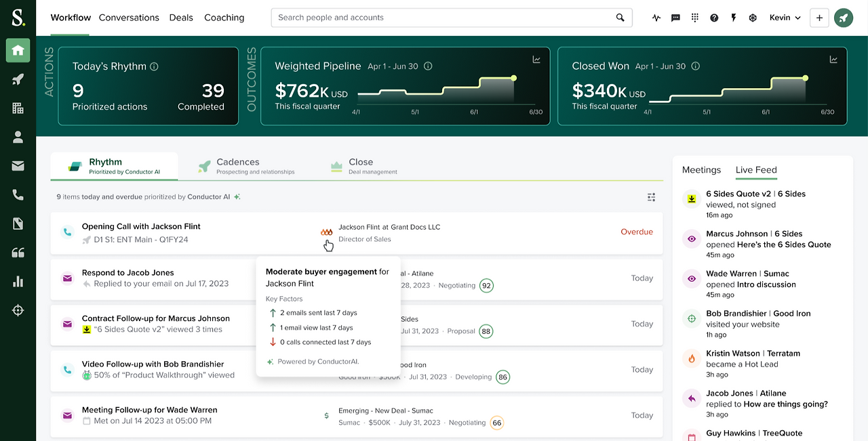Screen dimensions: 868x441
Task: Open the Weighted Pipeline chart view
Action: [x=536, y=59]
